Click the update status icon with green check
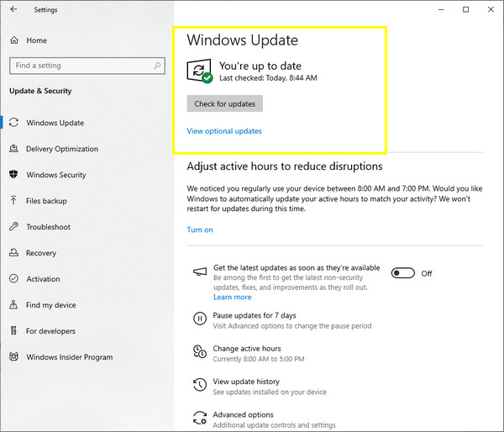Image resolution: width=504 pixels, height=432 pixels. (x=199, y=71)
